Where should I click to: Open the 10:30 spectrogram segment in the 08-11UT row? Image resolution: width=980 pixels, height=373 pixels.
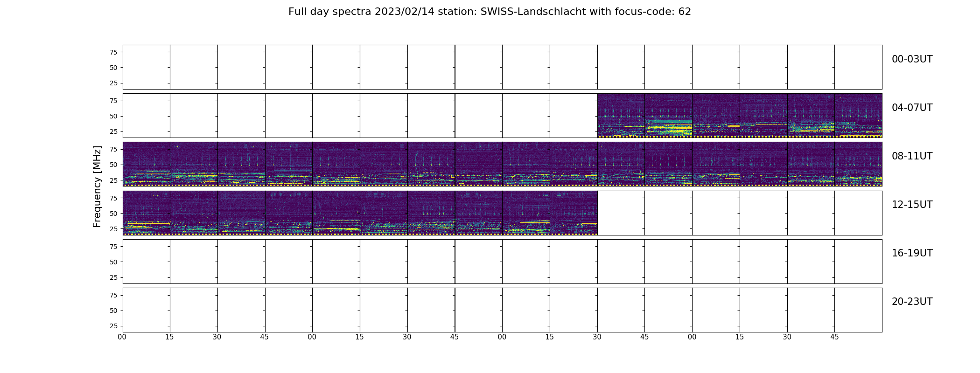pos(621,164)
